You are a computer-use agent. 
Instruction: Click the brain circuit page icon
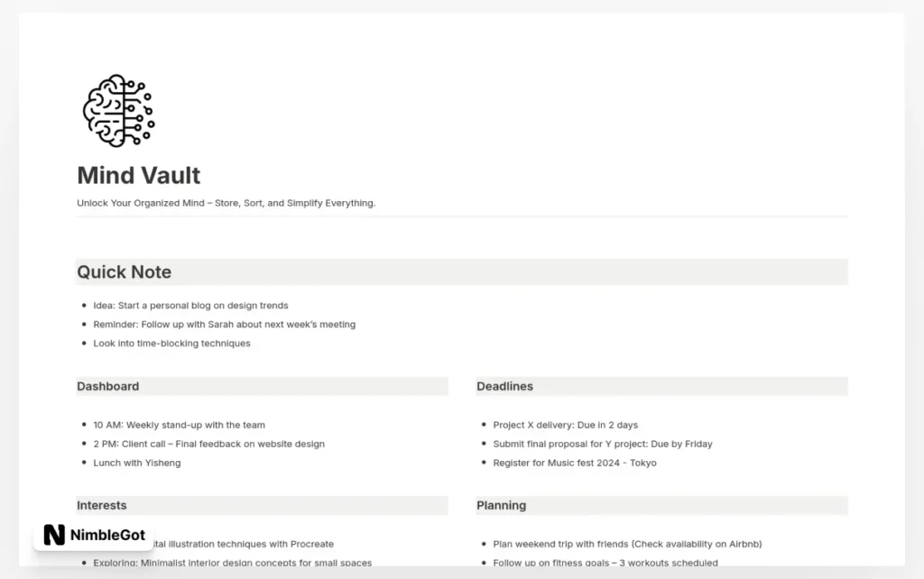[x=118, y=111]
